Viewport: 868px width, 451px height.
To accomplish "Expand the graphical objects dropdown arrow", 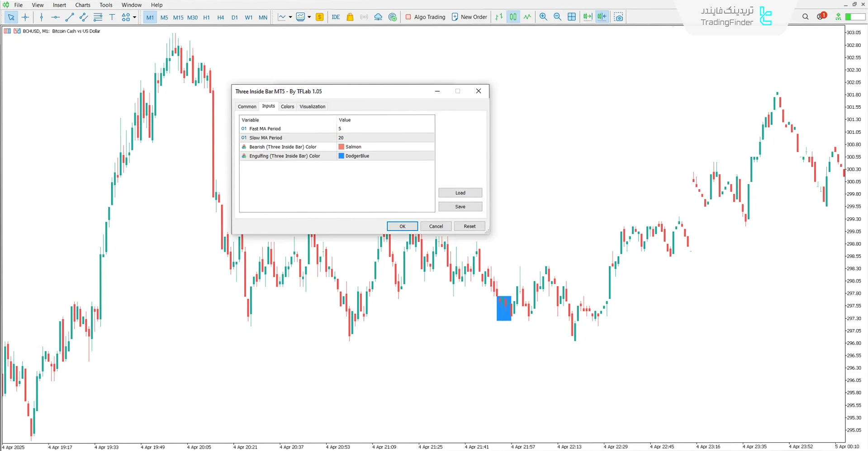I will (134, 17).
